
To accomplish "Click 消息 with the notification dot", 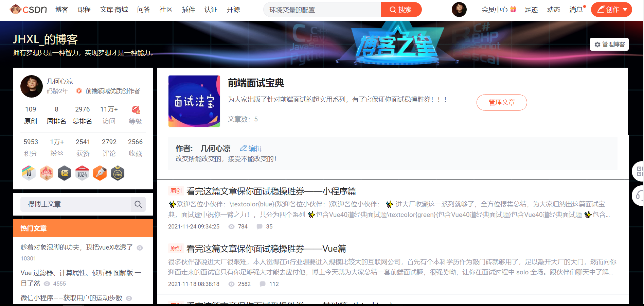I will [576, 10].
